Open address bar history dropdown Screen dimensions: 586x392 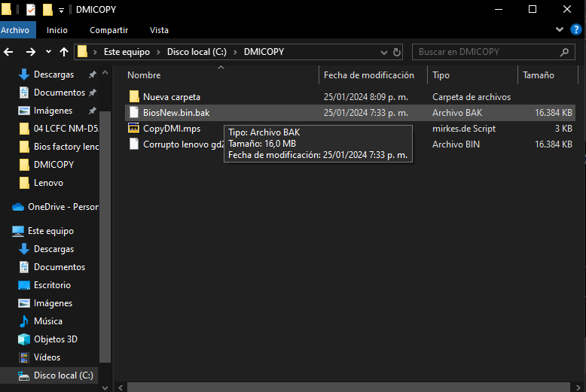(x=381, y=52)
